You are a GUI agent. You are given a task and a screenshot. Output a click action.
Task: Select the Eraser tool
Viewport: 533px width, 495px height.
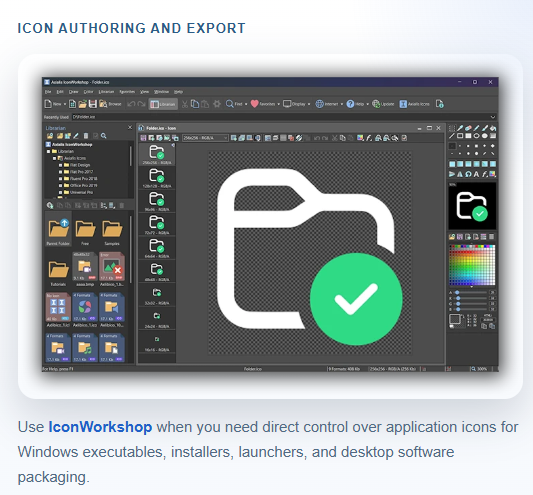[468, 128]
